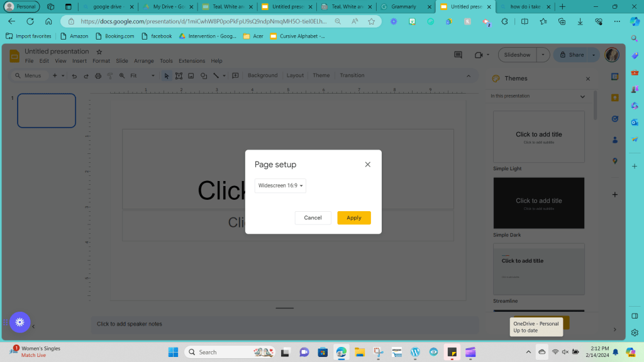Open the Extensions menu
This screenshot has height=362, width=644.
coord(191,61)
